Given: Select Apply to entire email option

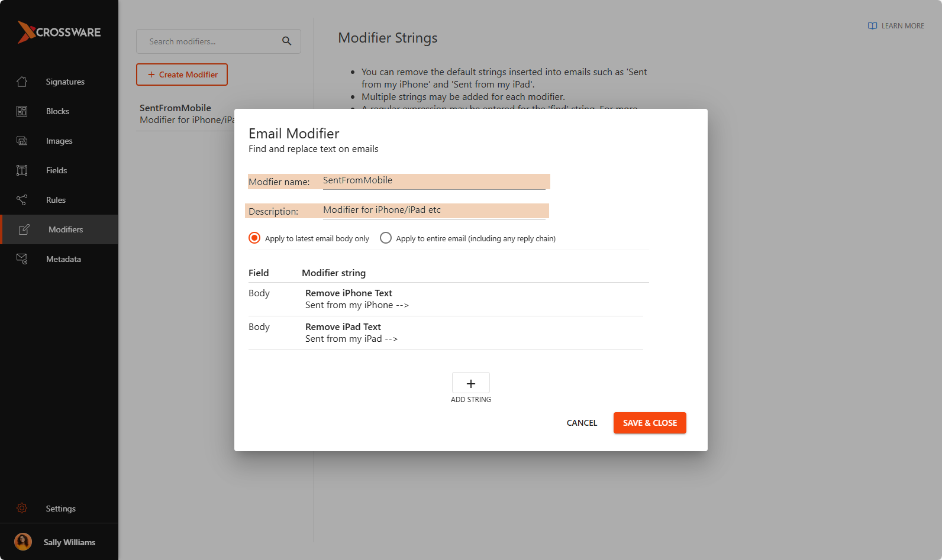Looking at the screenshot, I should coord(386,238).
